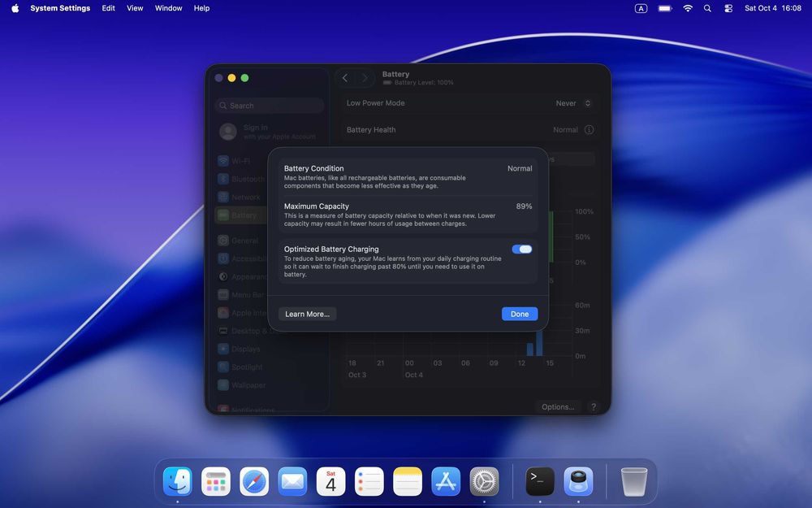812x508 pixels.
Task: Open Mail from the Dock
Action: coord(292,481)
